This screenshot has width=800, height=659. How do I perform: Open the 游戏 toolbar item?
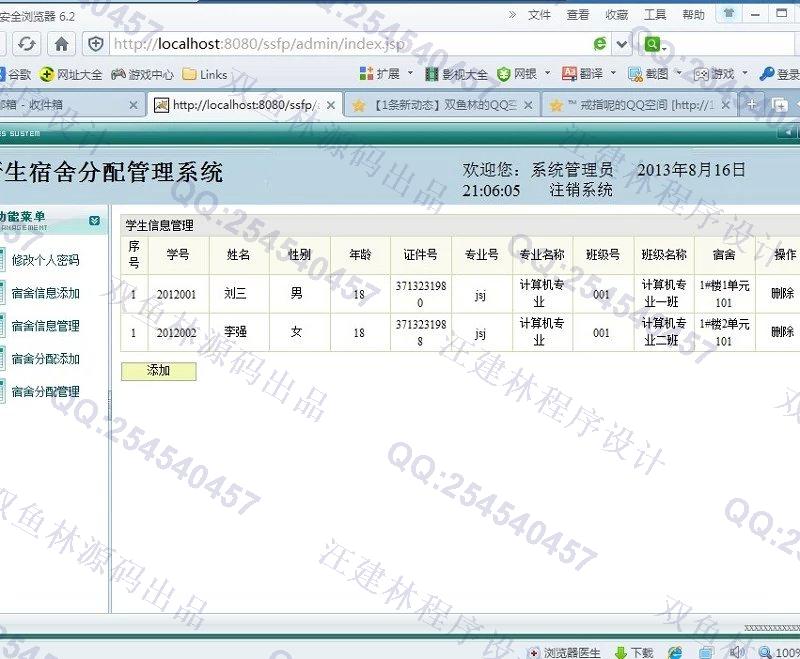coord(714,74)
